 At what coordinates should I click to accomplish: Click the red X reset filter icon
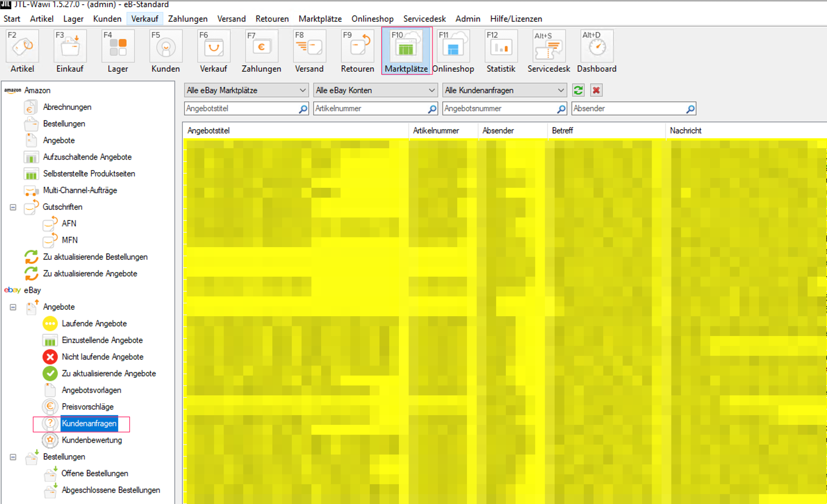tap(596, 91)
